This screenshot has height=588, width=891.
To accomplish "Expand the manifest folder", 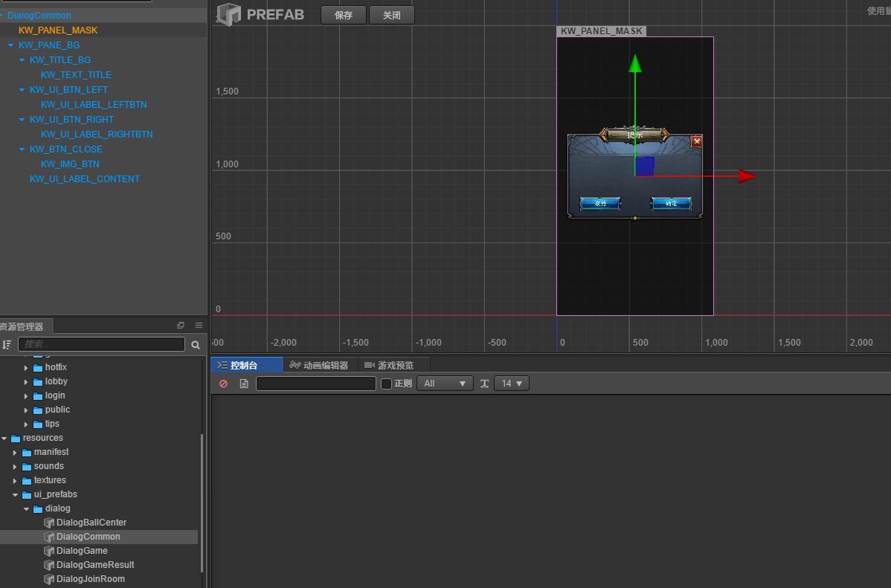I will tap(15, 453).
